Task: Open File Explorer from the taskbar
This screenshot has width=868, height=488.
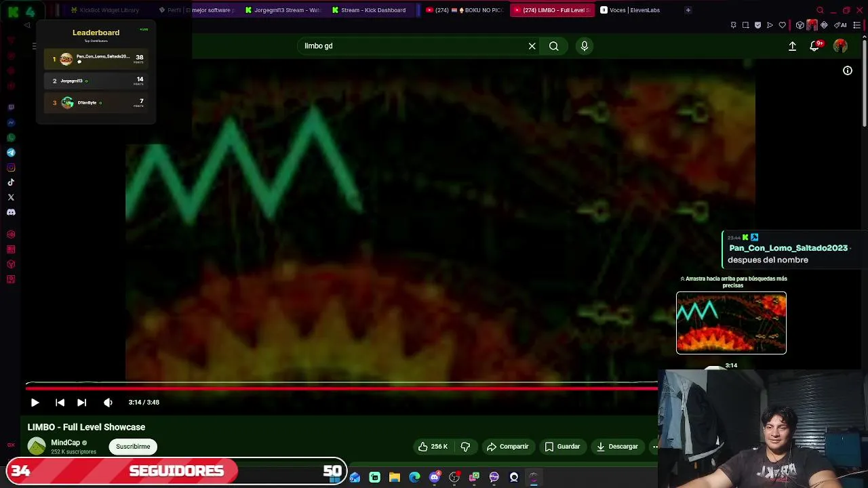Action: point(394,477)
